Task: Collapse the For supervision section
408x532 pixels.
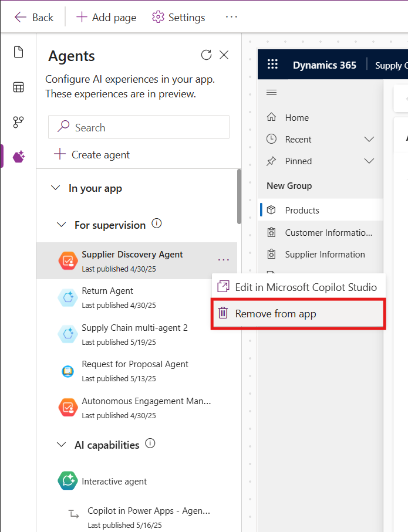Action: [x=61, y=225]
